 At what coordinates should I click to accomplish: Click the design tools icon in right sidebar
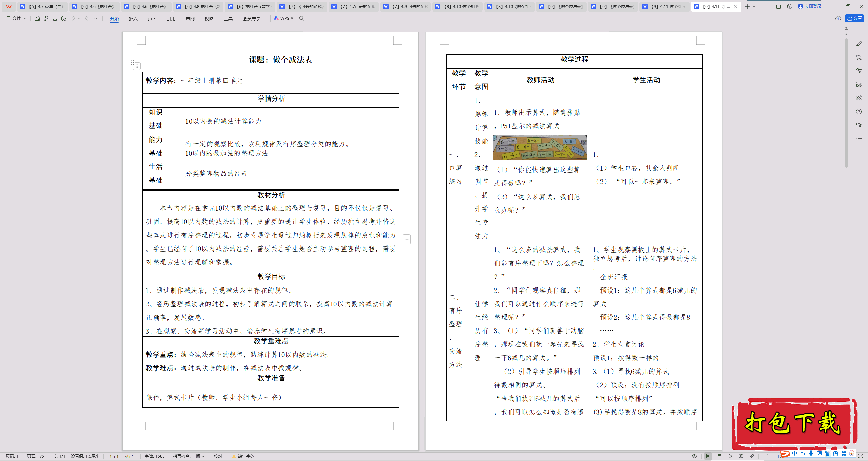[x=859, y=98]
